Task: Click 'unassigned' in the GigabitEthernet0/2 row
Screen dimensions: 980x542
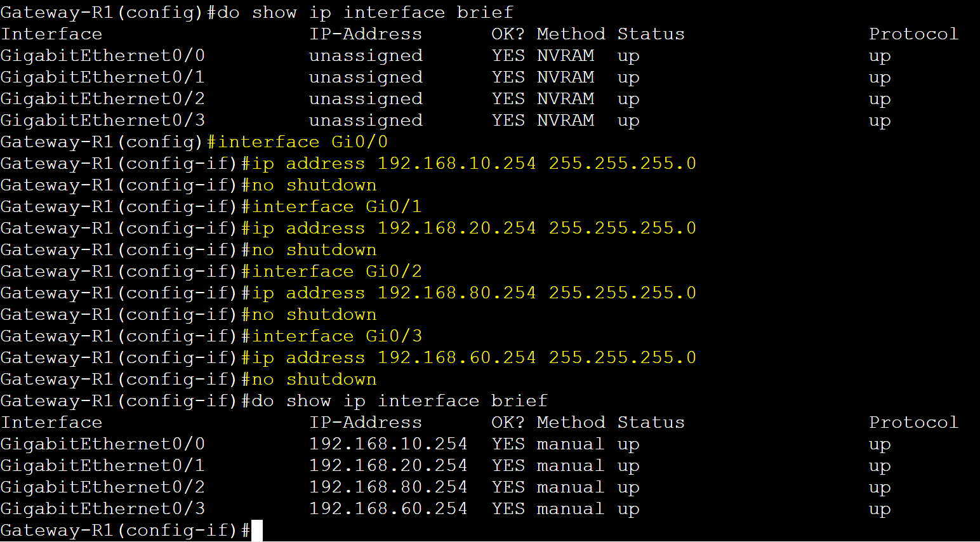Action: click(366, 98)
